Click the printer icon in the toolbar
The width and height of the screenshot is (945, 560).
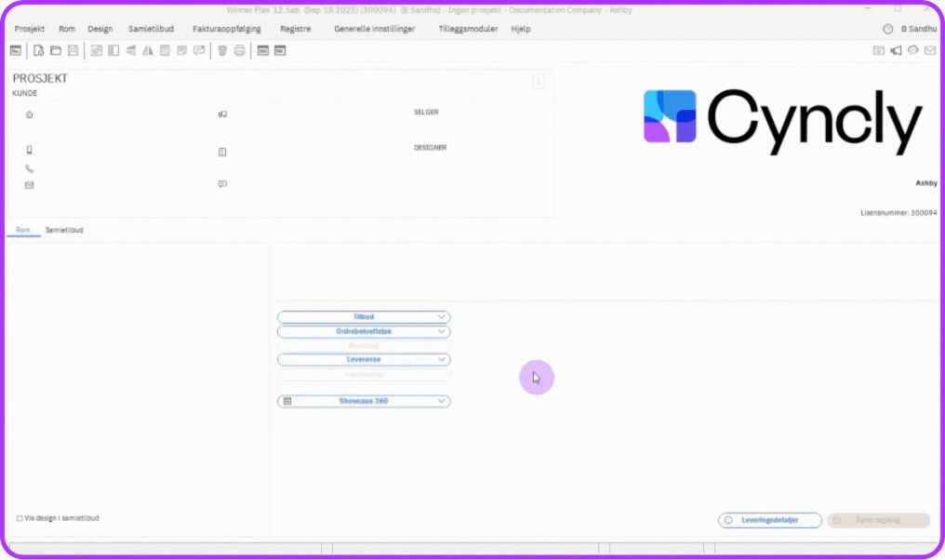(239, 50)
